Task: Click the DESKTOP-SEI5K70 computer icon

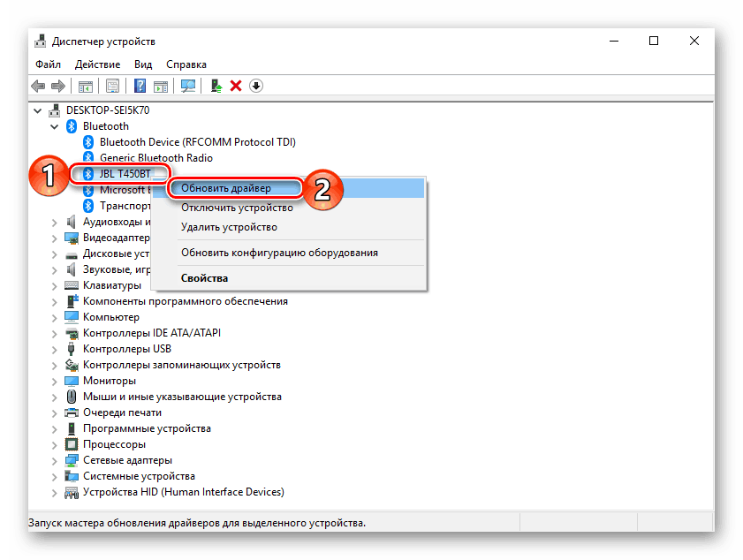Action: pos(55,110)
